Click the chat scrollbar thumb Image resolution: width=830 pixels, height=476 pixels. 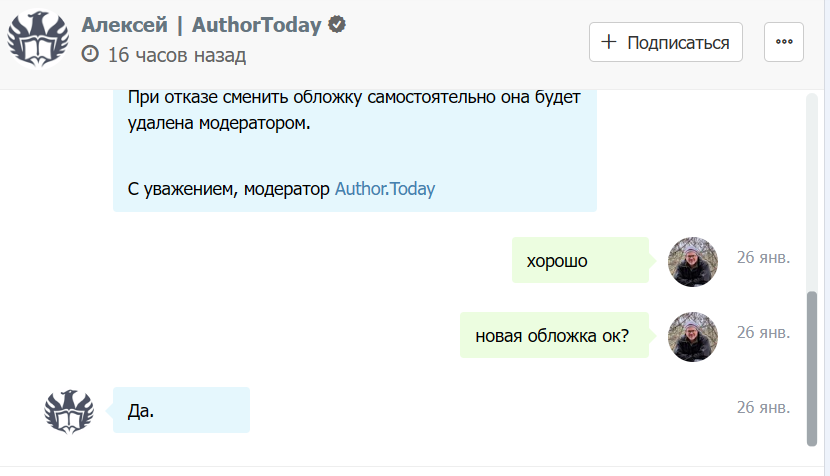coord(811,367)
